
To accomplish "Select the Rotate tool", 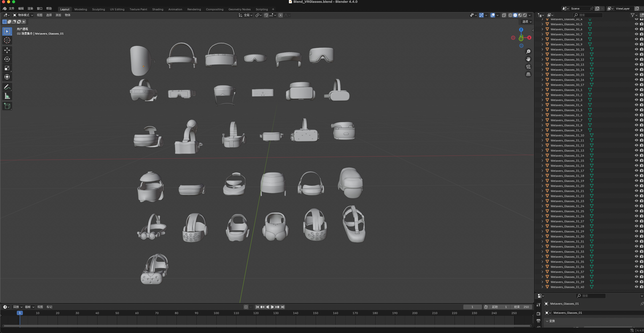I will click(x=7, y=59).
